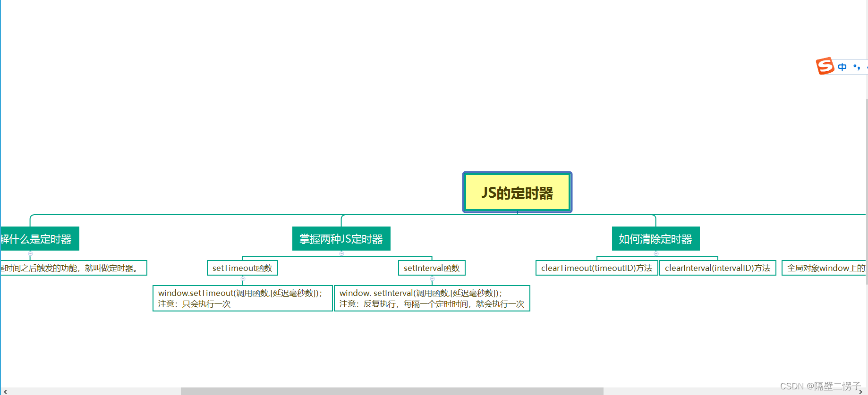Select the 解什么是定时器 branch node

coord(40,239)
